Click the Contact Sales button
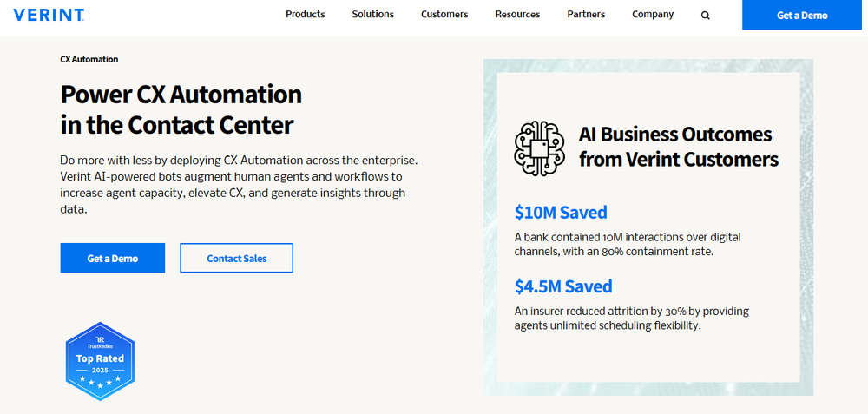Image resolution: width=868 pixels, height=414 pixels. pos(236,258)
